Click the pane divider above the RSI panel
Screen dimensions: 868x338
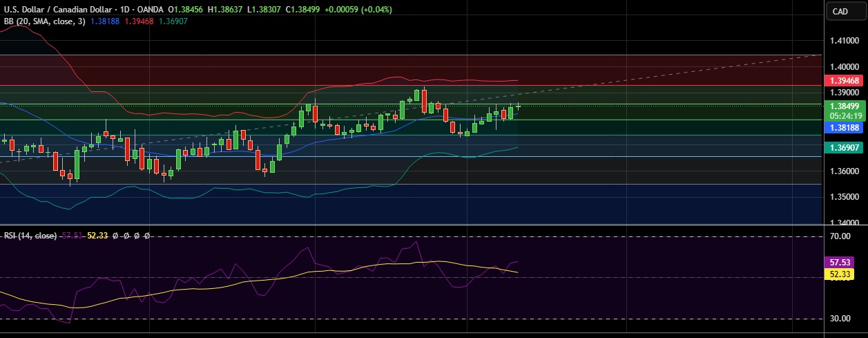(x=414, y=225)
